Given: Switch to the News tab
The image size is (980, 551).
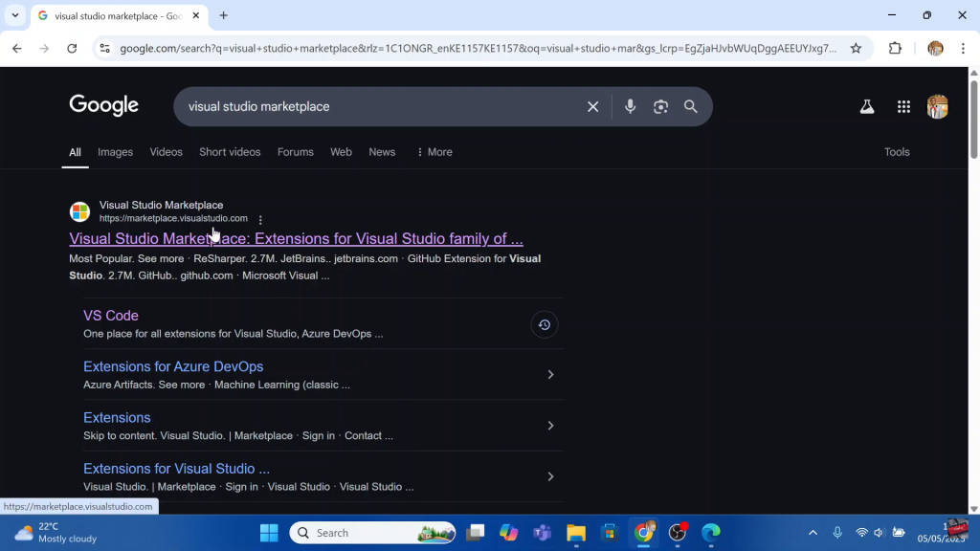Looking at the screenshot, I should click(x=382, y=152).
